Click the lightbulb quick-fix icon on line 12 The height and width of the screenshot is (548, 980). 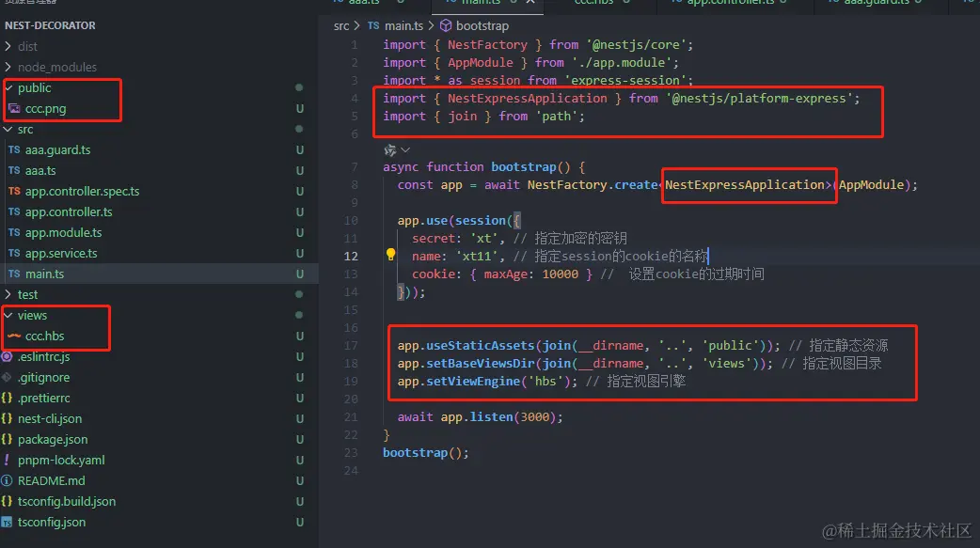tap(390, 255)
